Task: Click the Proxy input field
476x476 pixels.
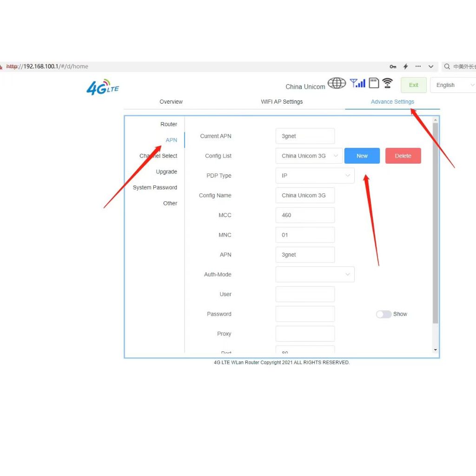Action: (x=305, y=334)
